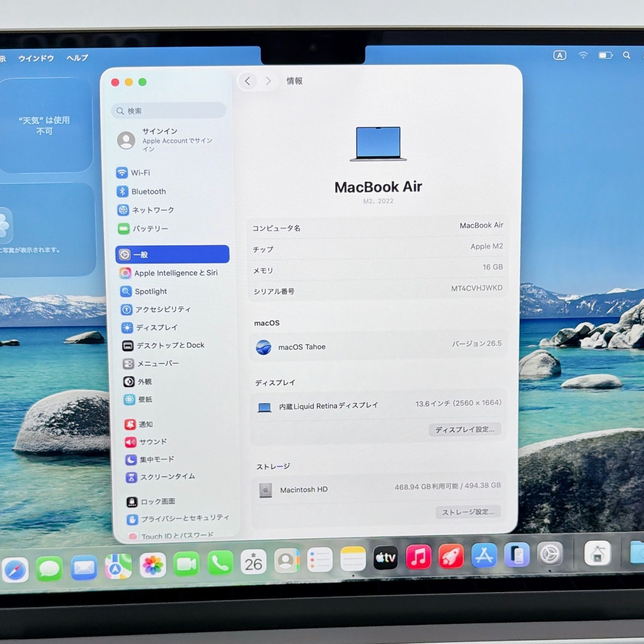This screenshot has width=644, height=644.
Task: Open 壁紙 settings in sidebar
Action: 138,400
